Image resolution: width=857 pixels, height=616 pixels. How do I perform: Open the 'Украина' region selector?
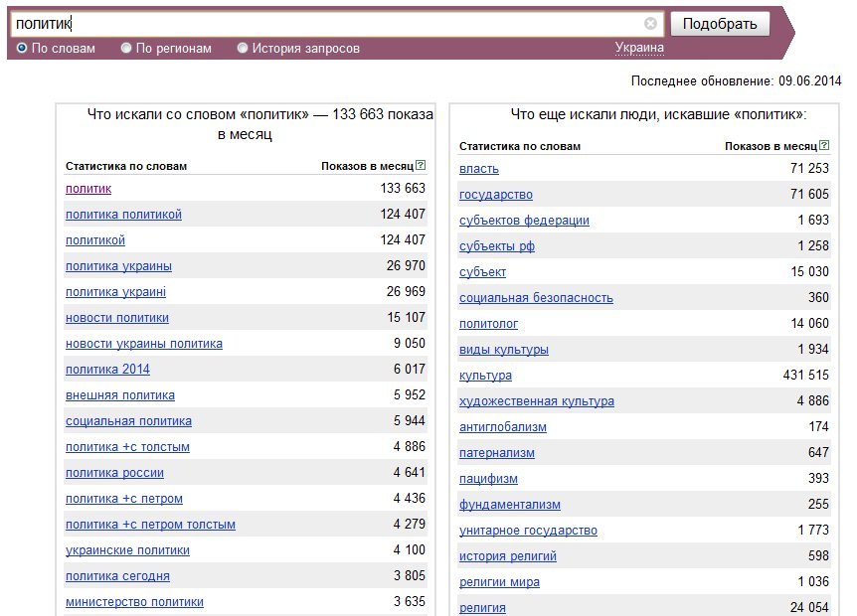click(x=639, y=48)
